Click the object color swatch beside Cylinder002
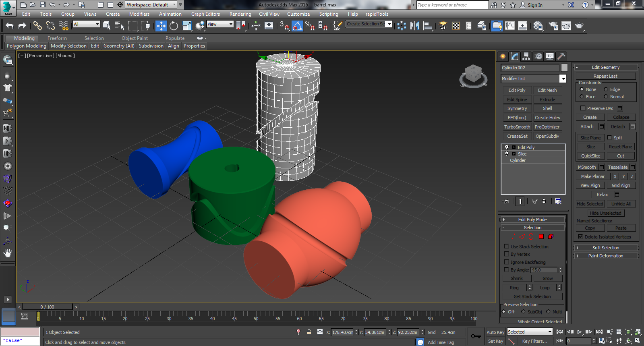 click(x=564, y=68)
